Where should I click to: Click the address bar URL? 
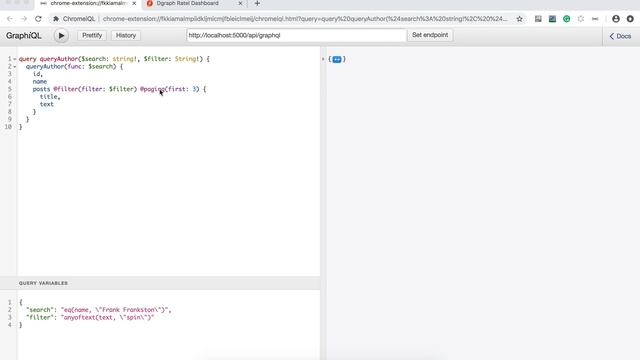pos(305,19)
